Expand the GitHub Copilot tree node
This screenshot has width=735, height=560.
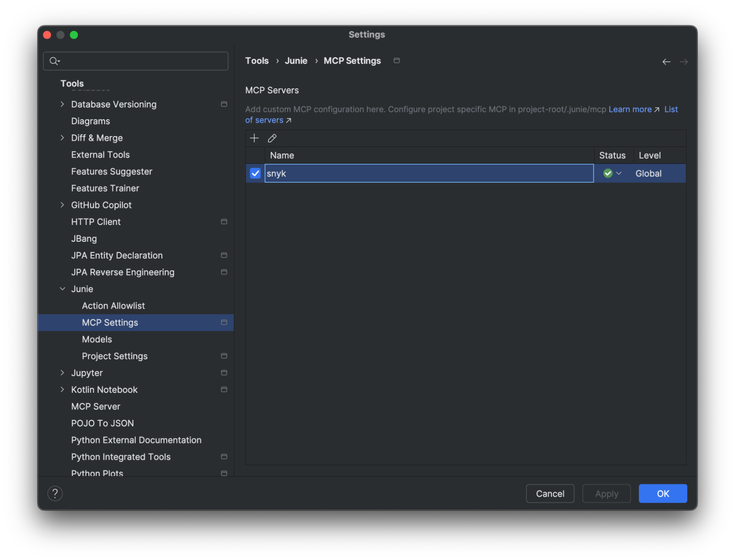click(x=62, y=205)
